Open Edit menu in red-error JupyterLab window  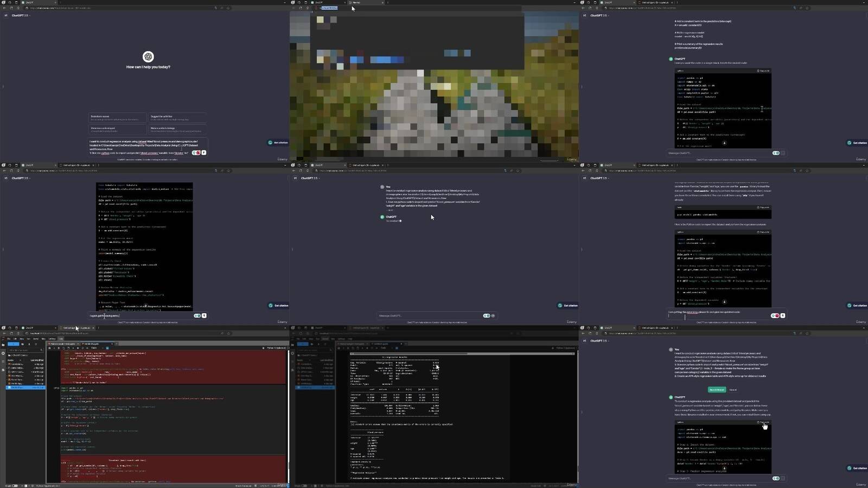(15, 339)
